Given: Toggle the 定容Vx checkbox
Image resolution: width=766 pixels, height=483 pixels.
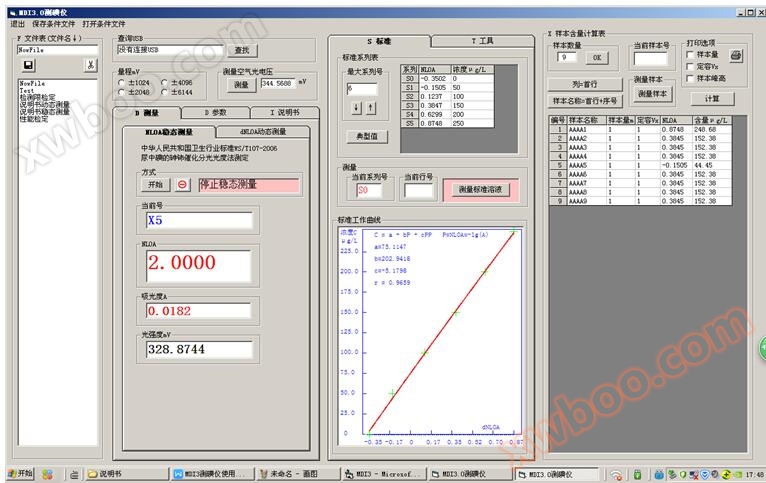Looking at the screenshot, I should (x=690, y=67).
